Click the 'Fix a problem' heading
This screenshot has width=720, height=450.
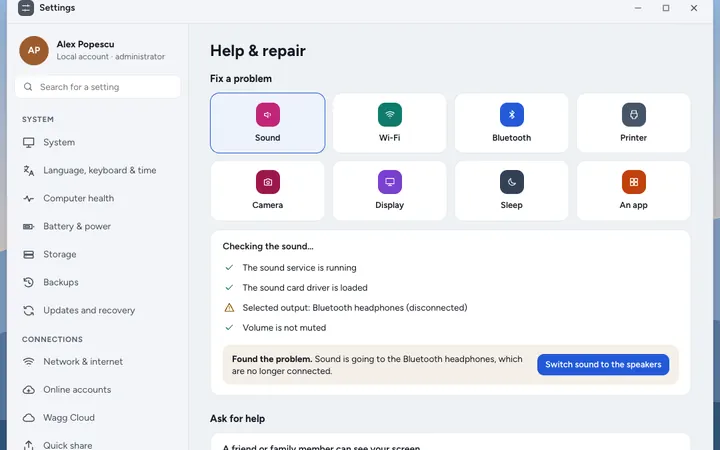tap(241, 79)
